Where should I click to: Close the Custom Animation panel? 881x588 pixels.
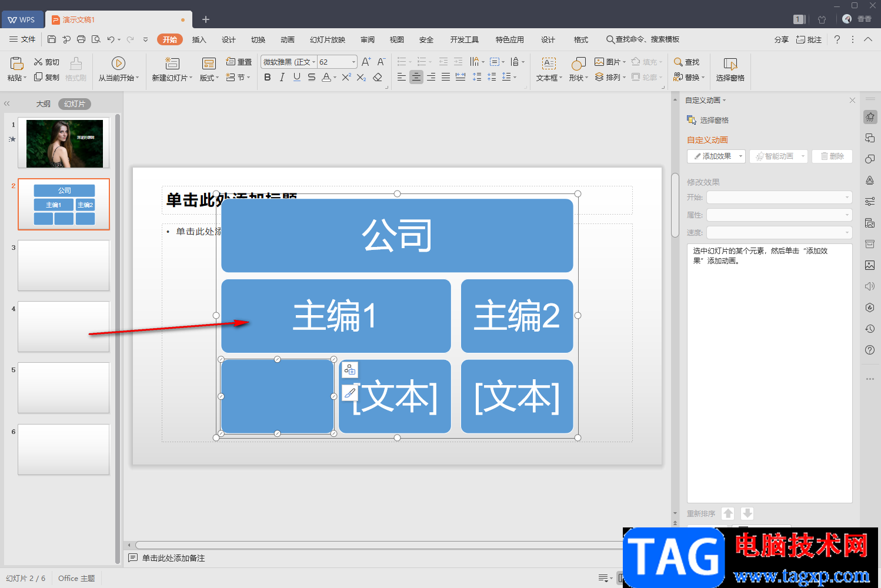[852, 101]
